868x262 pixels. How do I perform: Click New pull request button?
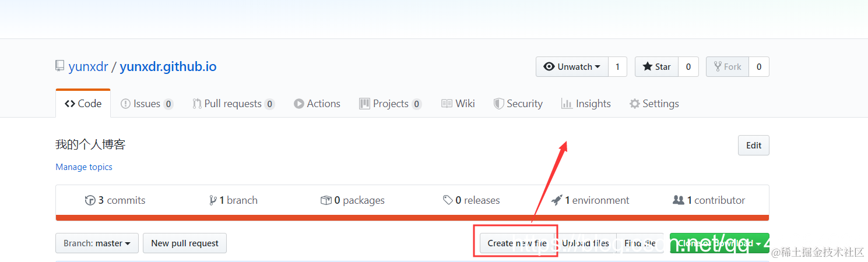click(185, 243)
